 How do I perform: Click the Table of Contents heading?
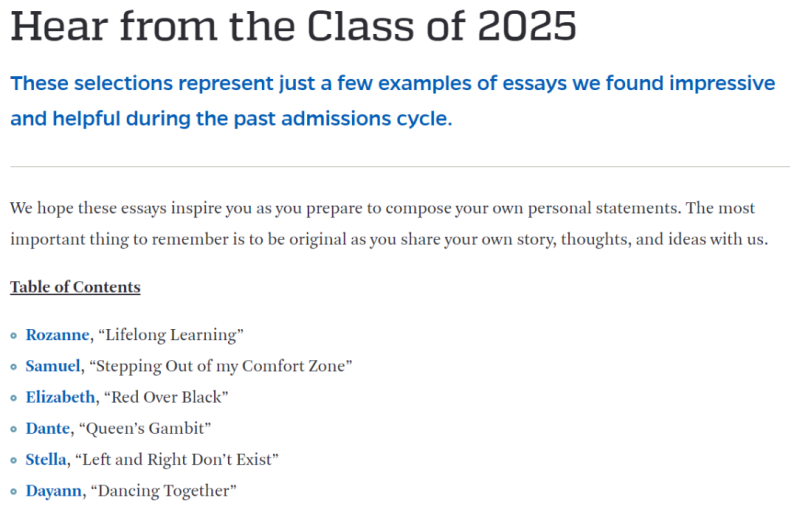75,287
